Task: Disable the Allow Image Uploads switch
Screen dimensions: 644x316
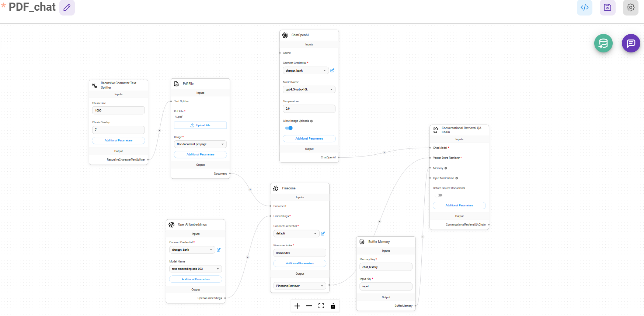Action: [x=289, y=128]
